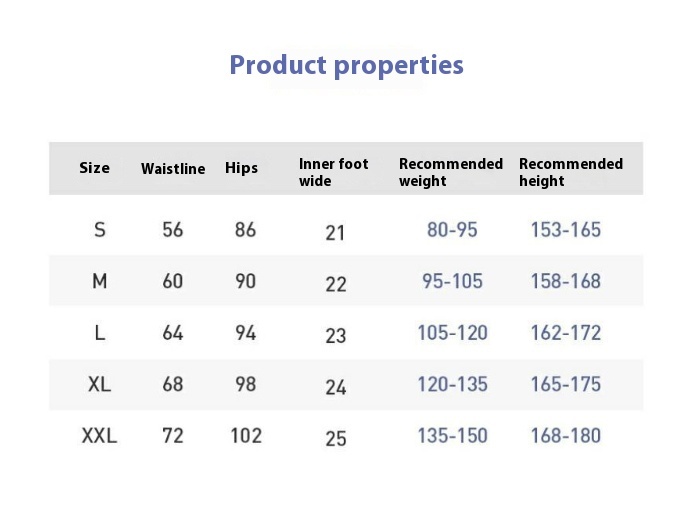Click the Inner foot wide header
This screenshot has width=689, height=507.
tap(333, 172)
